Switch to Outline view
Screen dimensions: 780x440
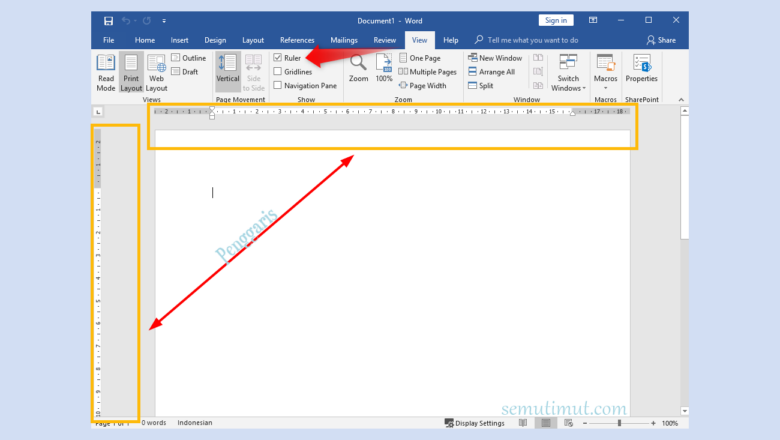pyautogui.click(x=189, y=58)
